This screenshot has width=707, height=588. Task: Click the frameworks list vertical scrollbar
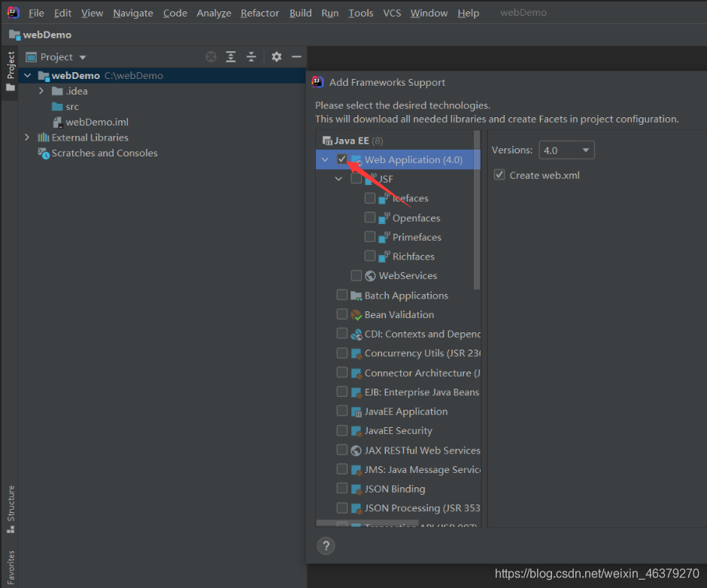477,210
